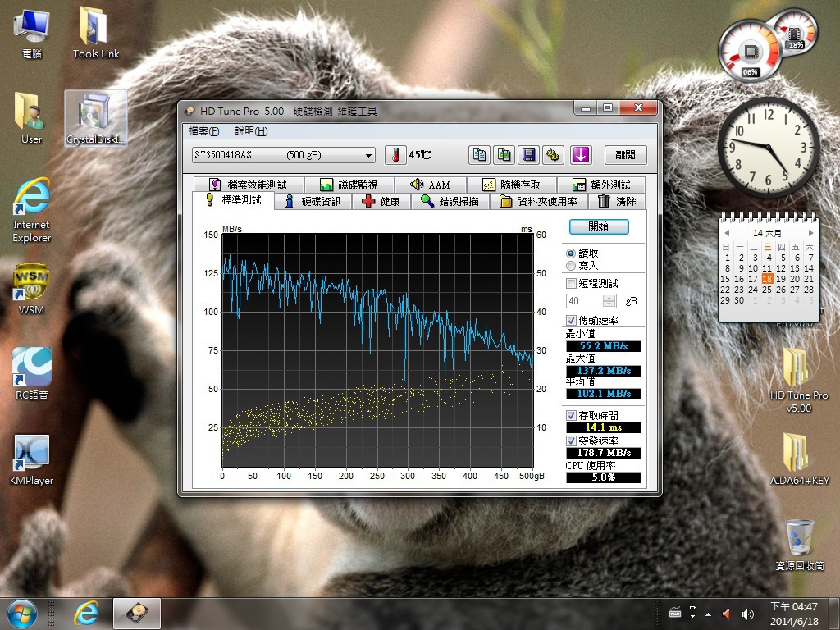This screenshot has width=840, height=630.
Task: Click the 開始 start button
Action: click(598, 226)
